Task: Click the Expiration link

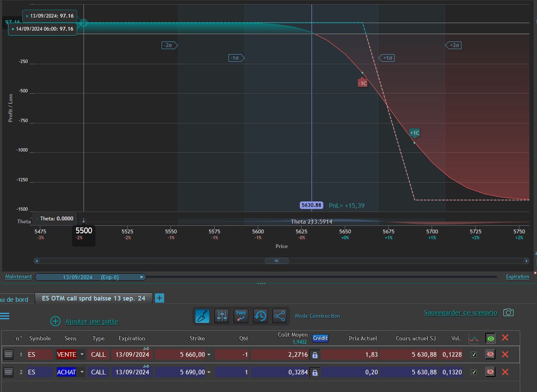Action: 518,277
